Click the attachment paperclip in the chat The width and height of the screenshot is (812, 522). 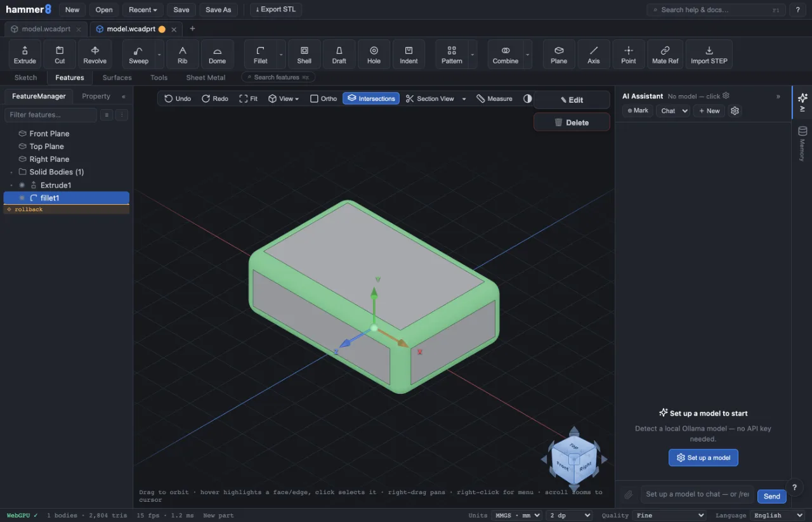click(629, 495)
